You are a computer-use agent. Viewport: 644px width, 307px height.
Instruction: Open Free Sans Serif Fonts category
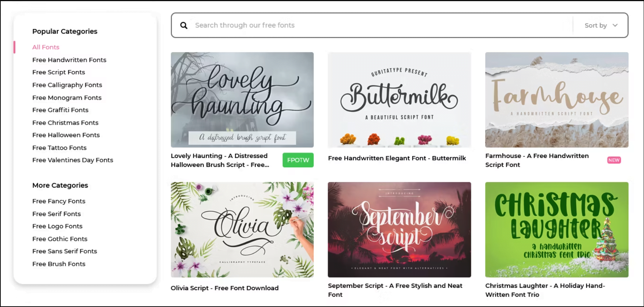[64, 251]
